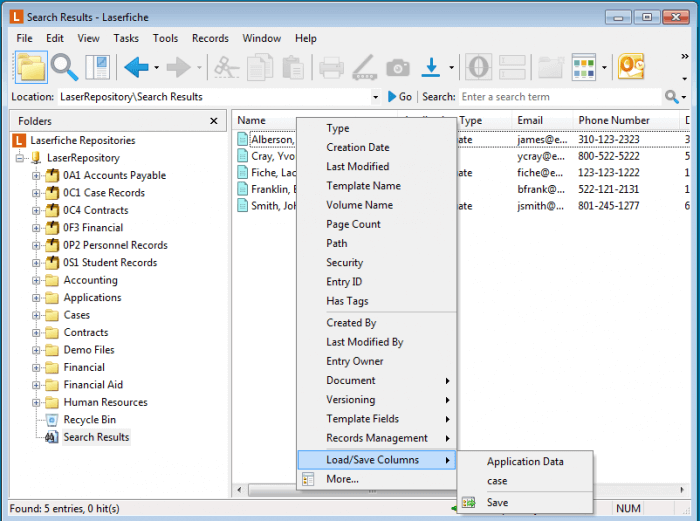
Task: Open search options dropdown arrow
Action: point(684,97)
